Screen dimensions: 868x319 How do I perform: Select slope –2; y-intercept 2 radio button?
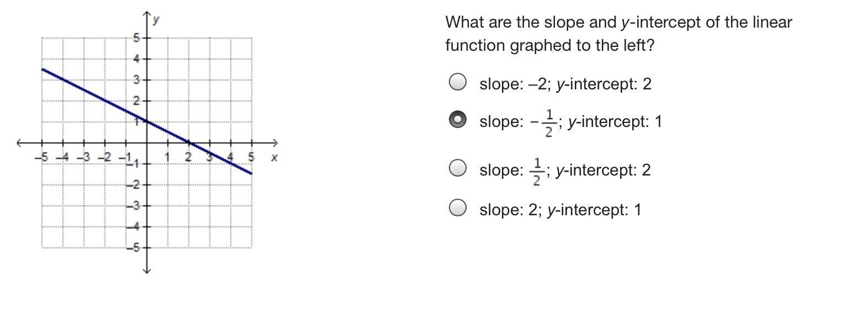pyautogui.click(x=457, y=82)
